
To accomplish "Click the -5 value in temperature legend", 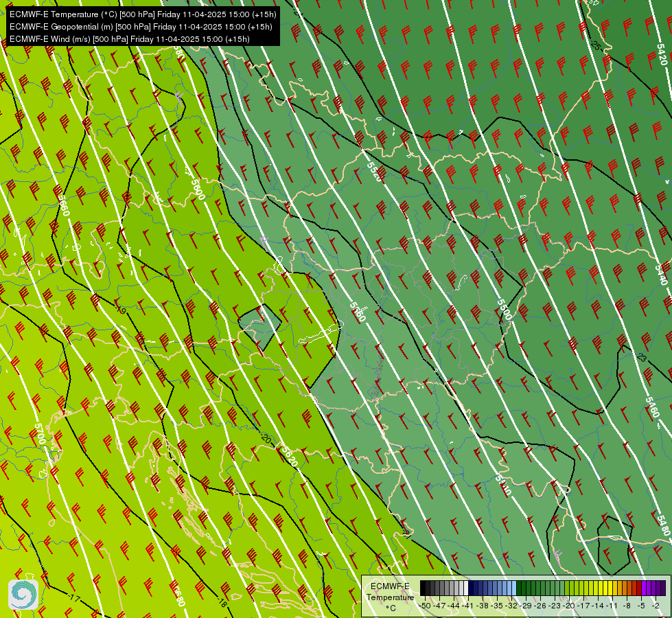I will pyautogui.click(x=641, y=606).
